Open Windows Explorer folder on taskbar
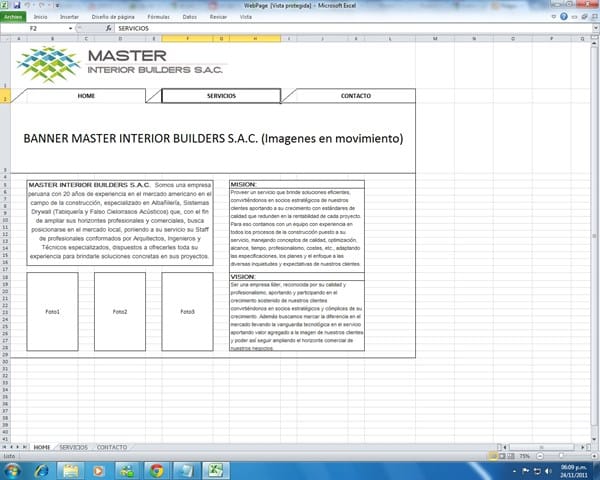This screenshot has height=480, width=600. (x=70, y=470)
